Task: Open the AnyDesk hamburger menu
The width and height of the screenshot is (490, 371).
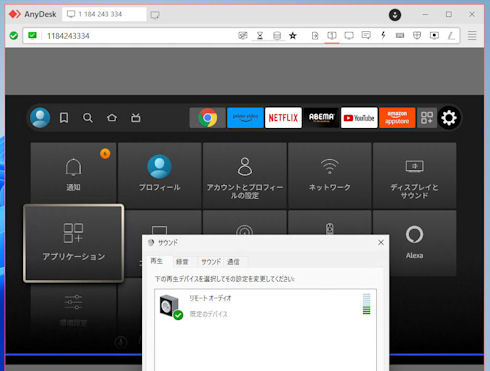Action: (472, 36)
